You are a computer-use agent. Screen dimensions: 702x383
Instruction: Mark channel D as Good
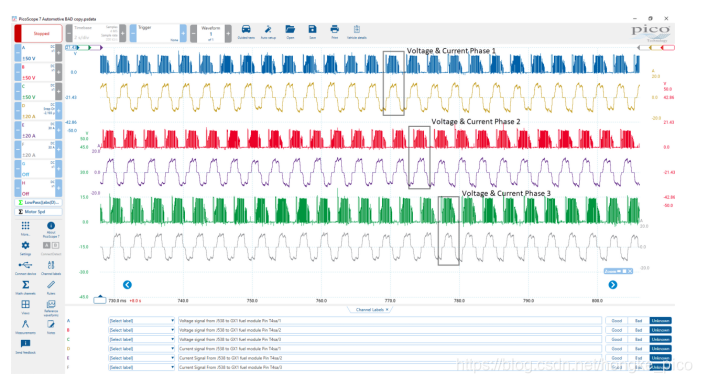616,349
